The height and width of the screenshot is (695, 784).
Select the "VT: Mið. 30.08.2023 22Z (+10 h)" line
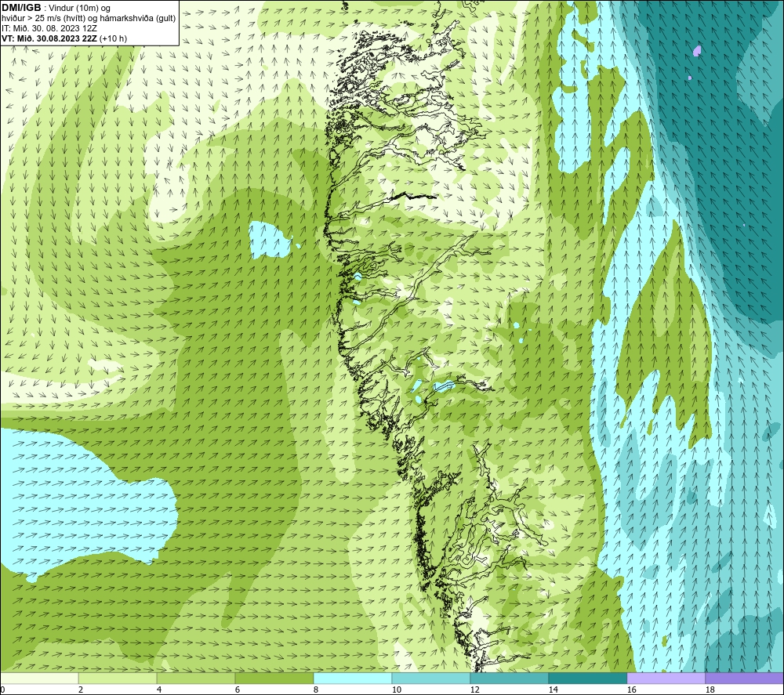click(x=64, y=38)
